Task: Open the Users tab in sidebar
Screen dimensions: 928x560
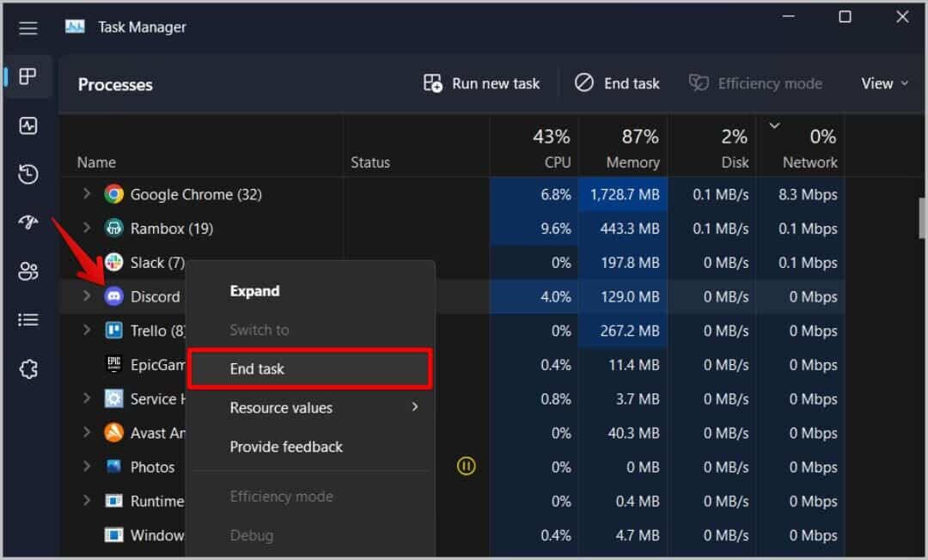Action: click(27, 271)
